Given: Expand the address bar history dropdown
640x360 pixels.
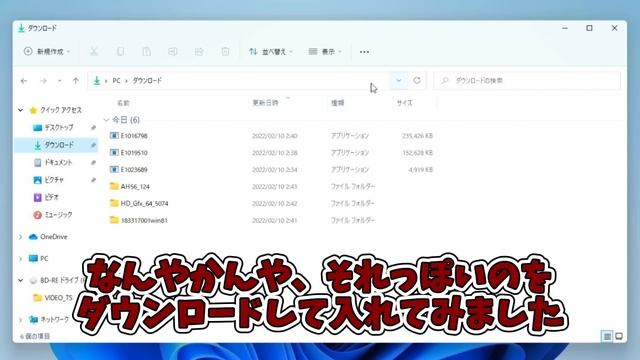Looking at the screenshot, I should pos(399,81).
